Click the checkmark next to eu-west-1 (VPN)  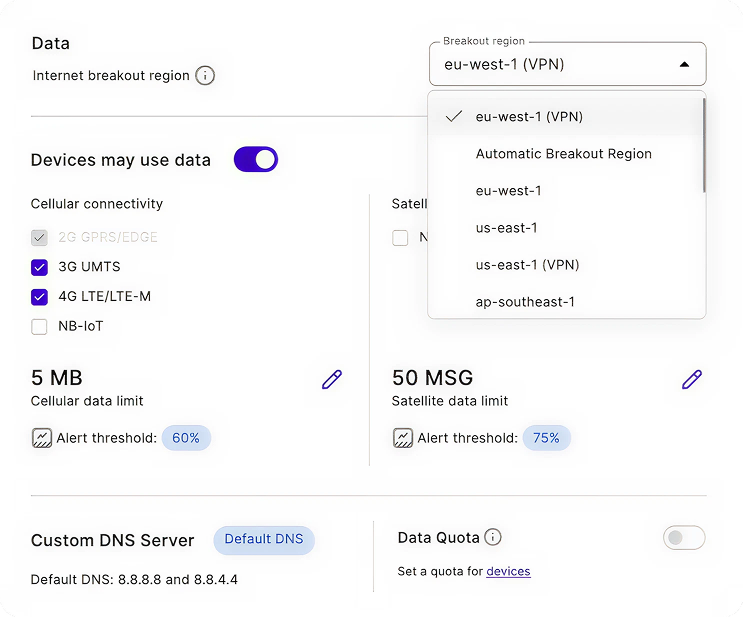(454, 116)
